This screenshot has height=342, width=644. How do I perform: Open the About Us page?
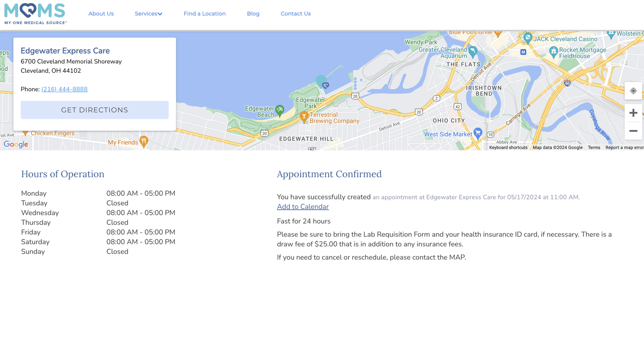[x=101, y=13]
